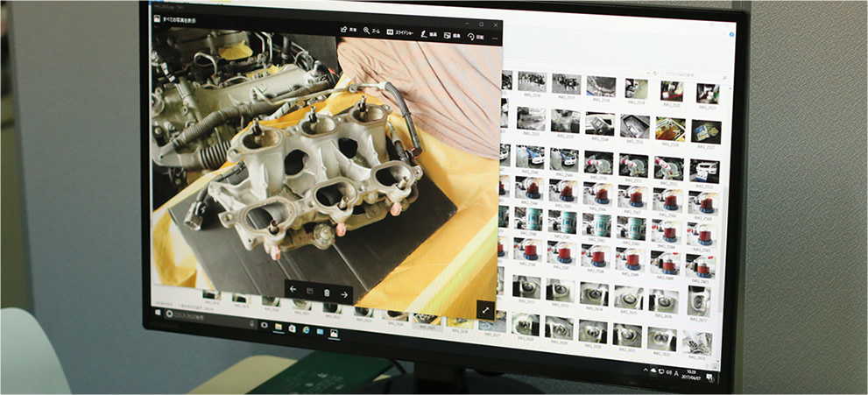Select thumbnail IMG_2521 in Explorer
The image size is (868, 395).
(708, 94)
